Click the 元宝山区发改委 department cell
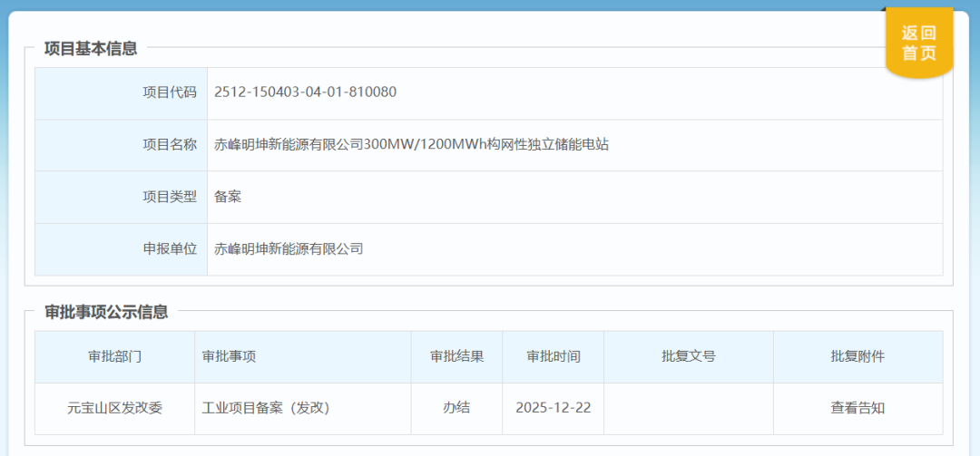Image resolution: width=980 pixels, height=456 pixels. click(x=114, y=408)
